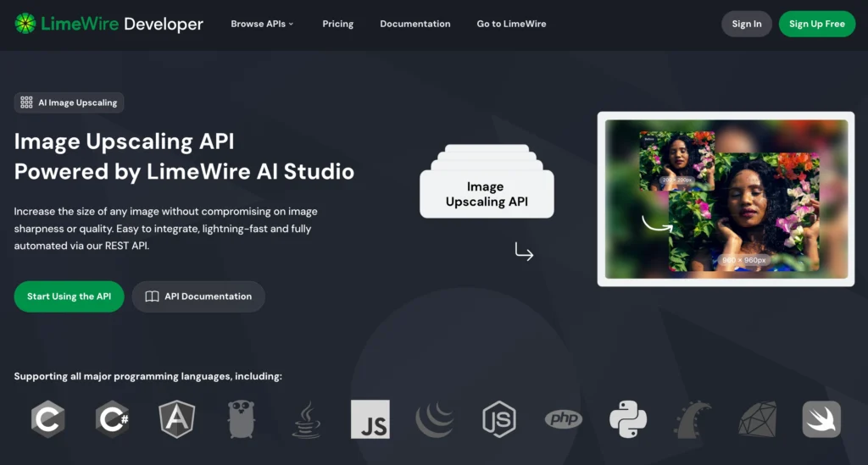Click the Rails track icon
Screen dimensions: 868x465
(693, 419)
